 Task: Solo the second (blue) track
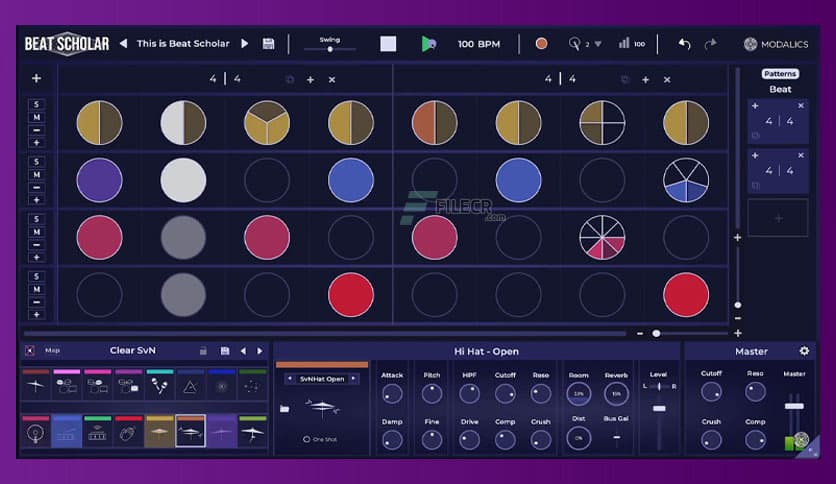pos(36,162)
